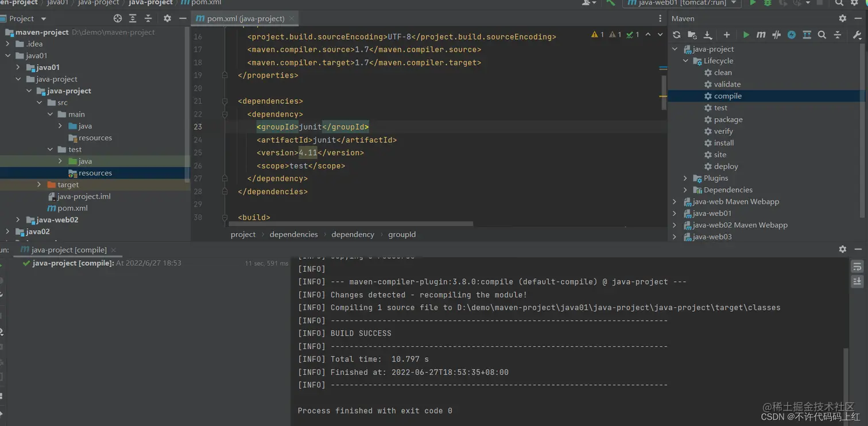Run the selected Maven build
Image resolution: width=868 pixels, height=426 pixels.
(746, 35)
